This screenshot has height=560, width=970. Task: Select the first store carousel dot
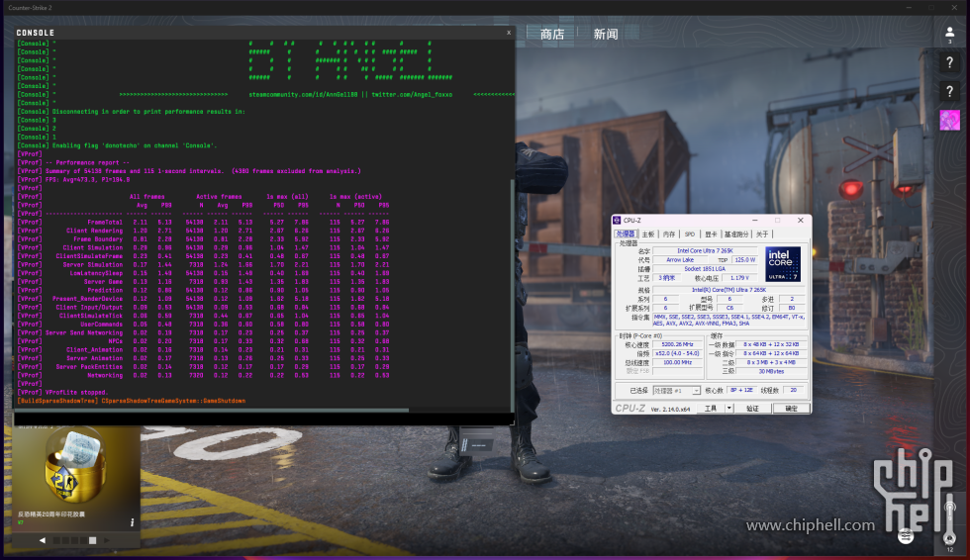[56, 540]
